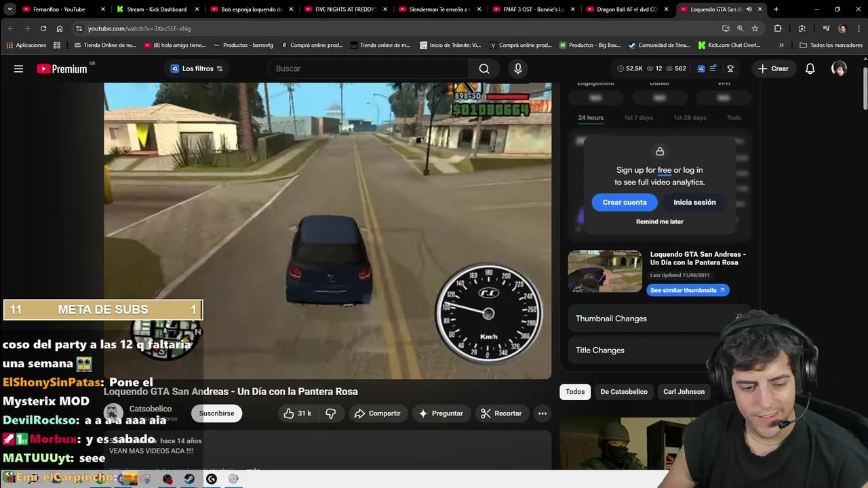Start voice search with microphone icon
Image resolution: width=868 pixels, height=488 pixels.
tap(518, 68)
